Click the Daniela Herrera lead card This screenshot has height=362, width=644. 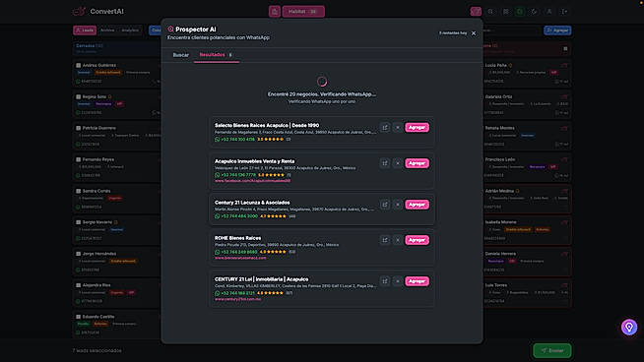527,263
